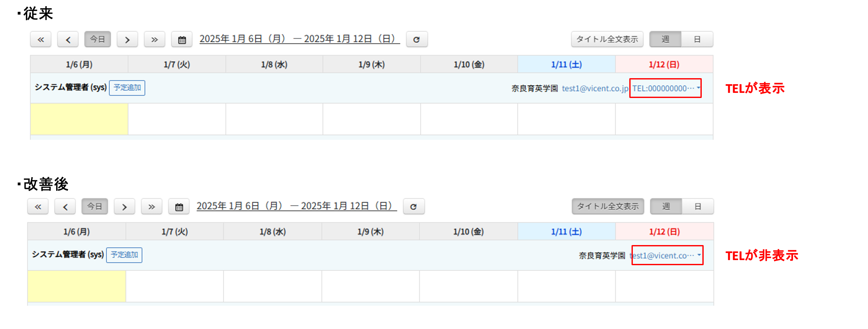Open the date range 2025年1月6日 in the upper calendar
Image resolution: width=868 pixels, height=329 pixels.
299,39
